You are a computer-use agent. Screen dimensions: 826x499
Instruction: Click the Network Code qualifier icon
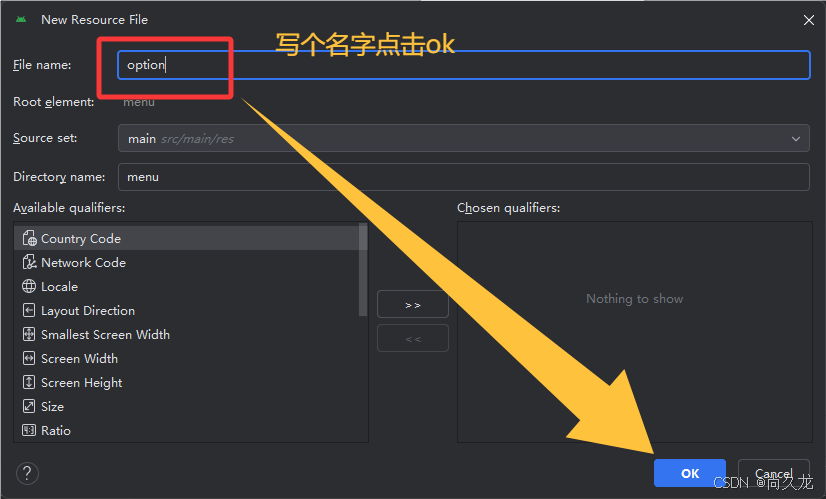pos(29,262)
